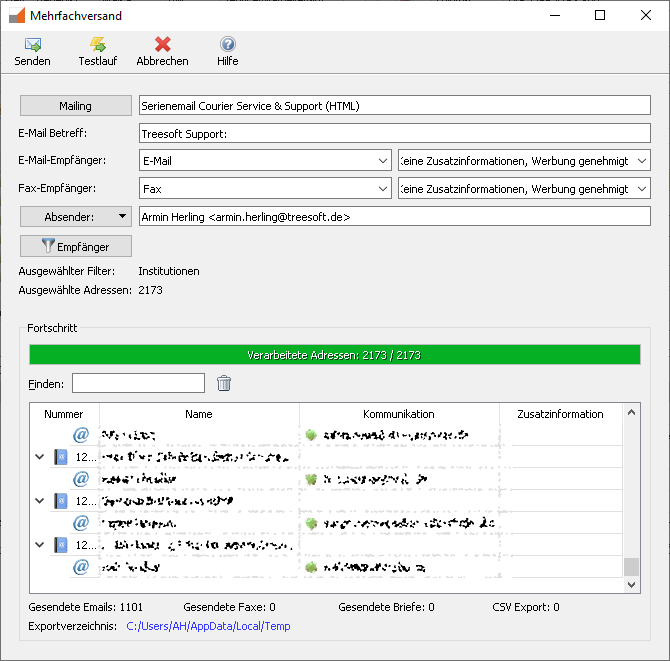Click the 'Gesendete Briefe: 0' text
Screen dimensions: 670x661
tap(386, 607)
